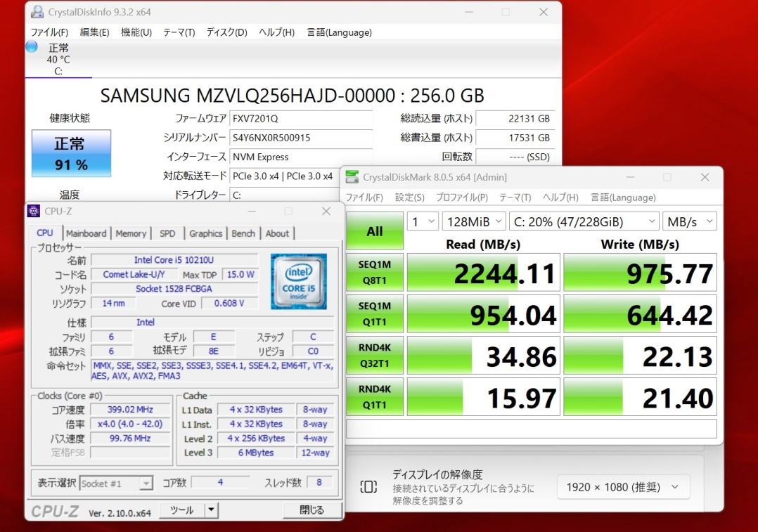The width and height of the screenshot is (758, 532).
Task: Open 設定(S) menu in CrystalDiskMark
Action: tap(409, 197)
